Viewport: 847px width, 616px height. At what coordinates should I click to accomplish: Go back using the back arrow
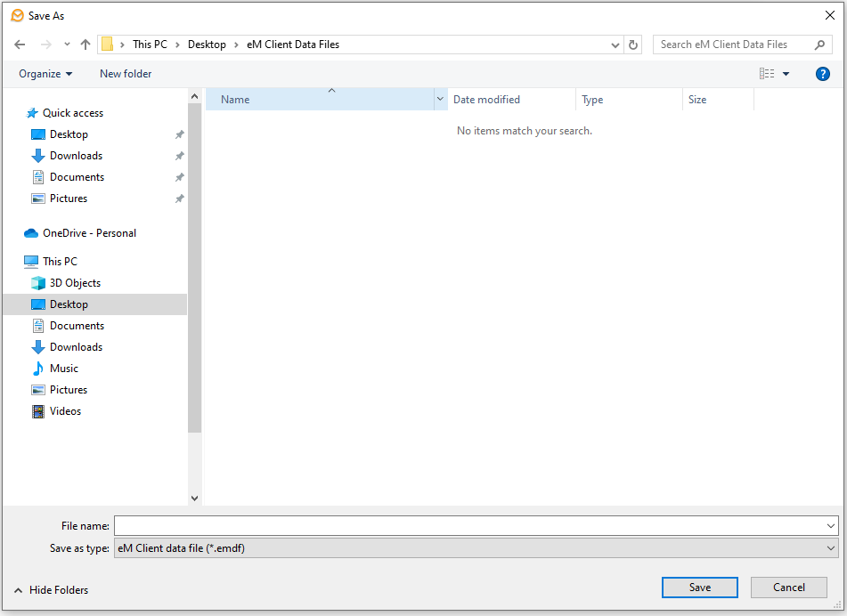[20, 45]
